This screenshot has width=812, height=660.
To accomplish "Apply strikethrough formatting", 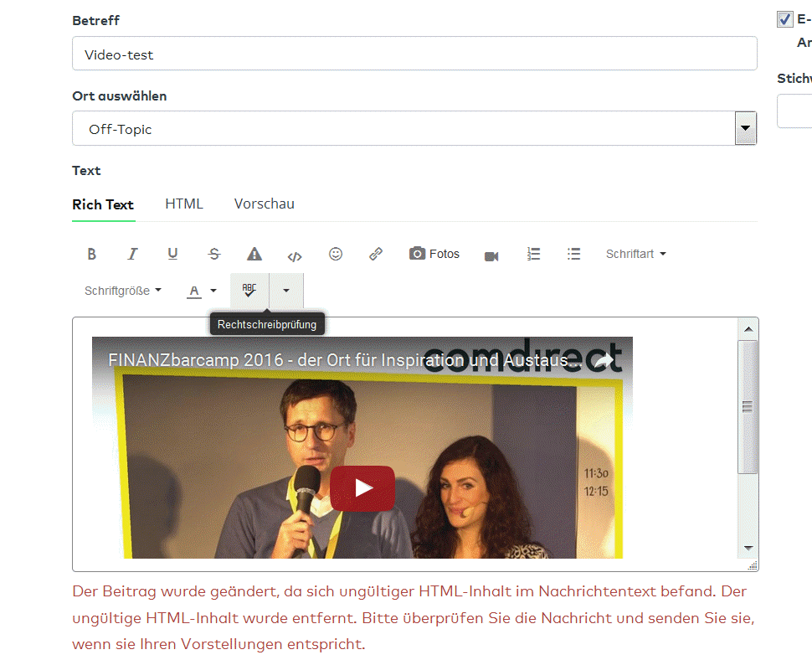I will [213, 254].
